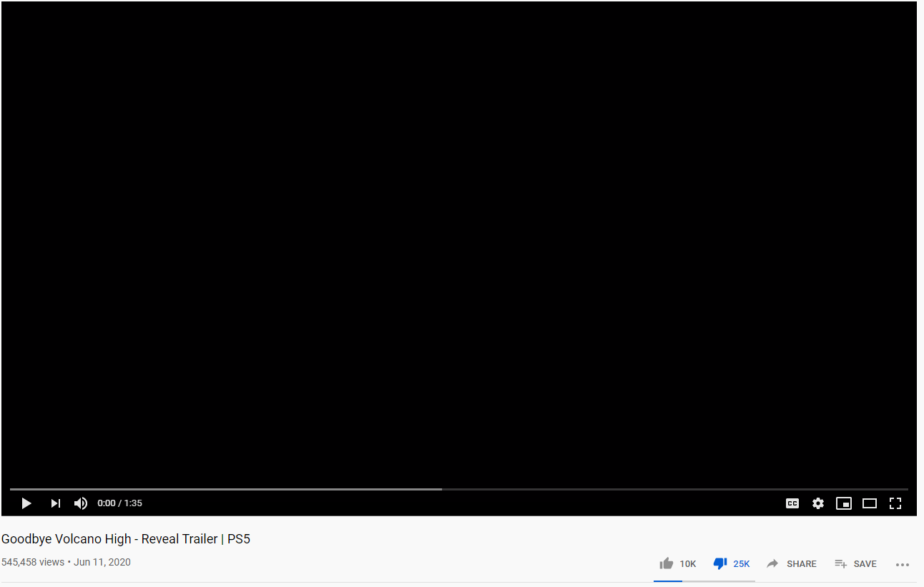Image resolution: width=924 pixels, height=587 pixels.
Task: Open the video settings gear
Action: point(818,503)
